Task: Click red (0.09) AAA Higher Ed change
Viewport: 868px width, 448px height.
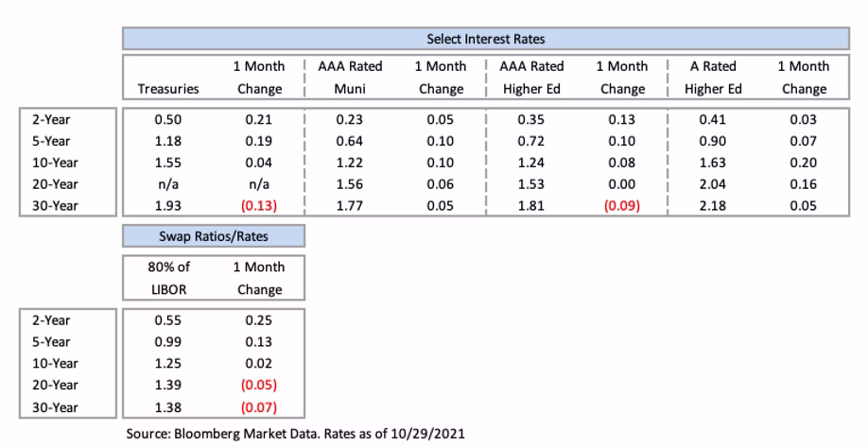Action: (x=622, y=206)
